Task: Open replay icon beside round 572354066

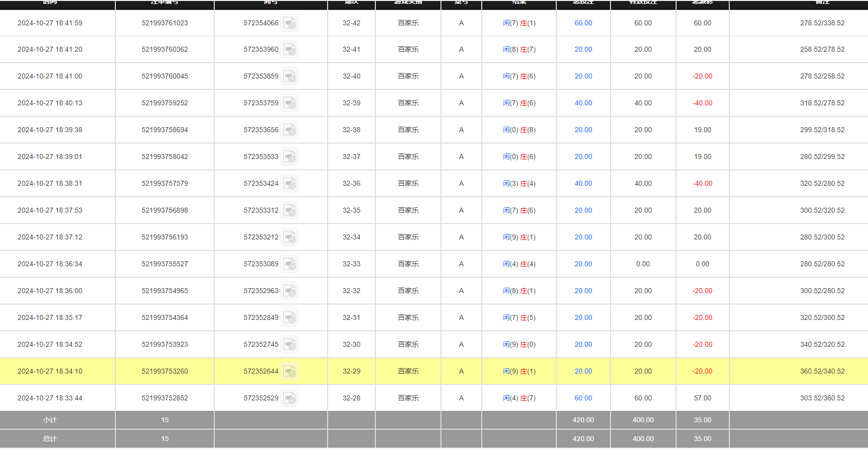Action: click(289, 23)
